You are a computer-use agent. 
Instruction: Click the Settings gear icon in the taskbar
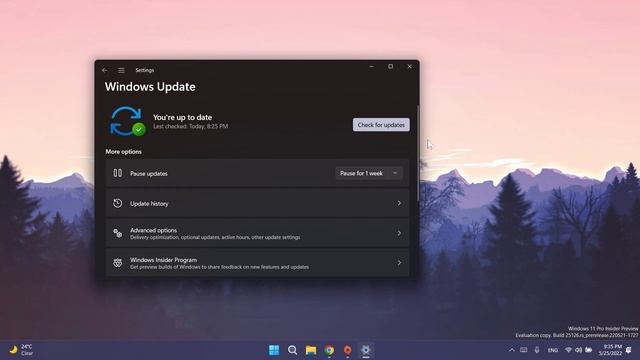coord(366,350)
